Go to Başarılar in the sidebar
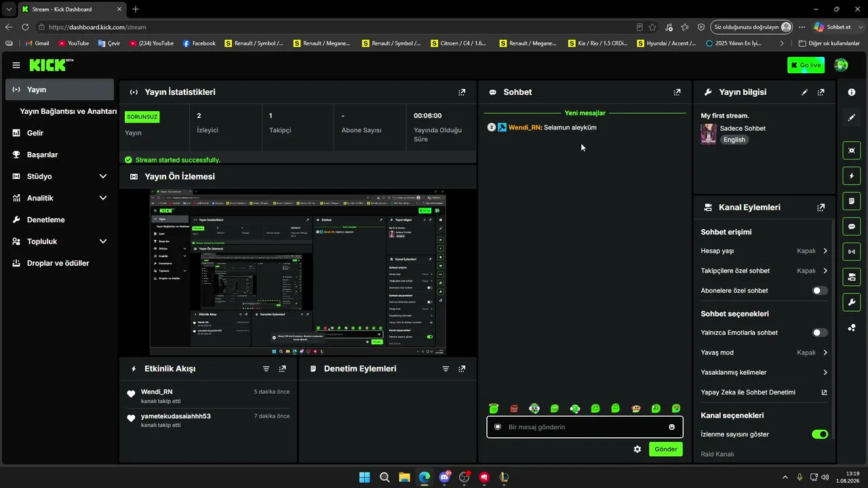 point(60,155)
